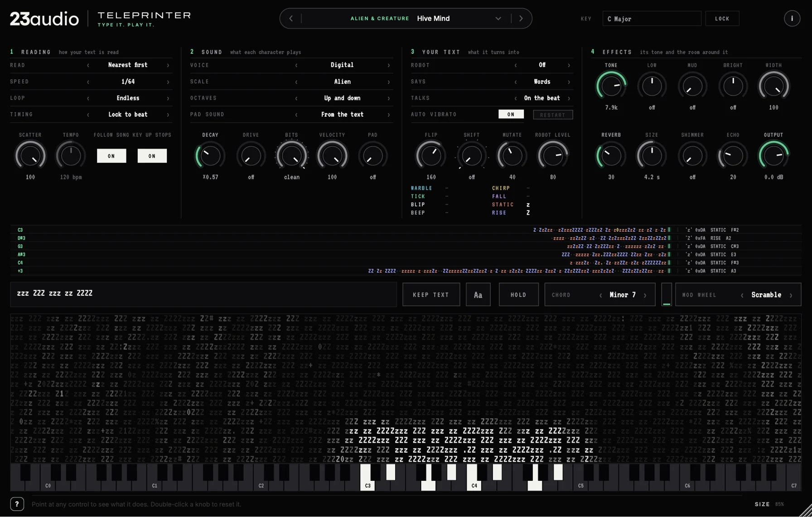The width and height of the screenshot is (812, 517).
Task: Click the next arrow for PAD SOUND
Action: pyautogui.click(x=389, y=115)
